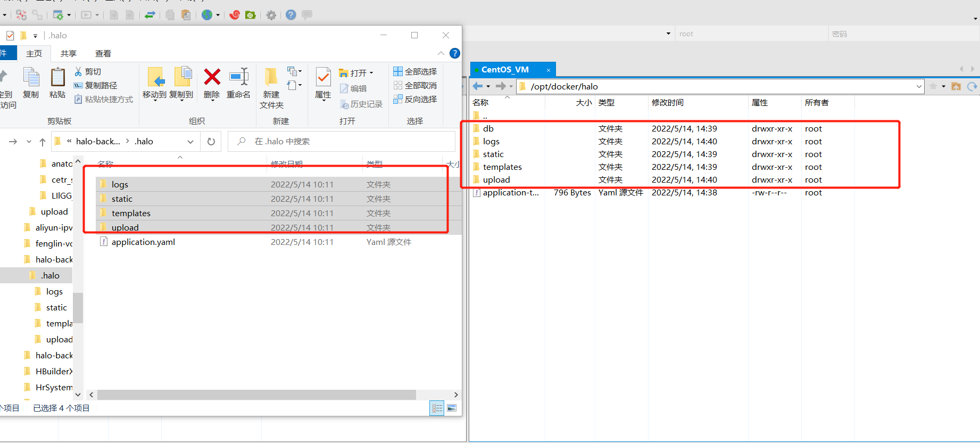Open the db folder in remote panel
Viewport: 980px width, 443px height.
point(488,128)
